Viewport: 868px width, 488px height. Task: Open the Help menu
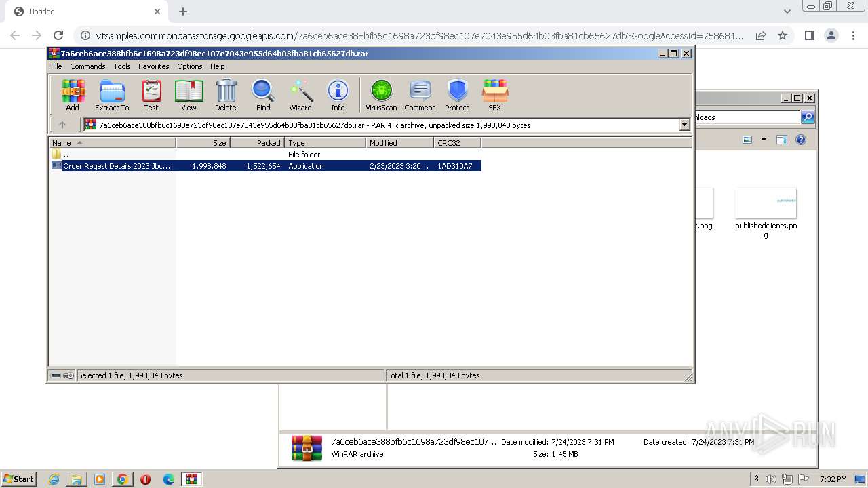[217, 66]
